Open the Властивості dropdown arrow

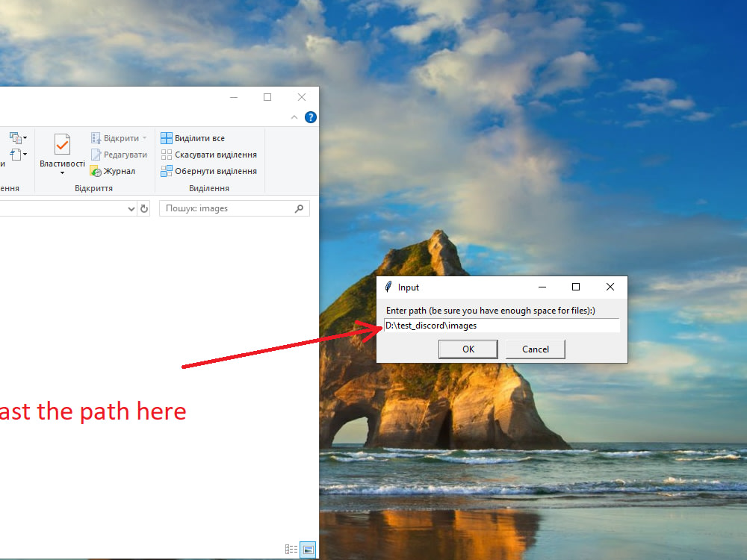tap(63, 173)
